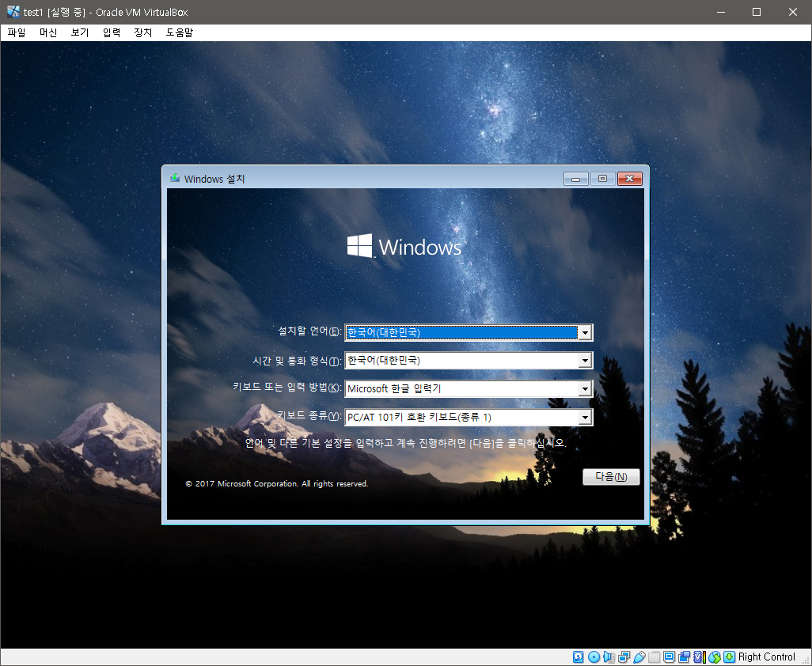Click the 설치할 언어(E) label

click(x=309, y=331)
